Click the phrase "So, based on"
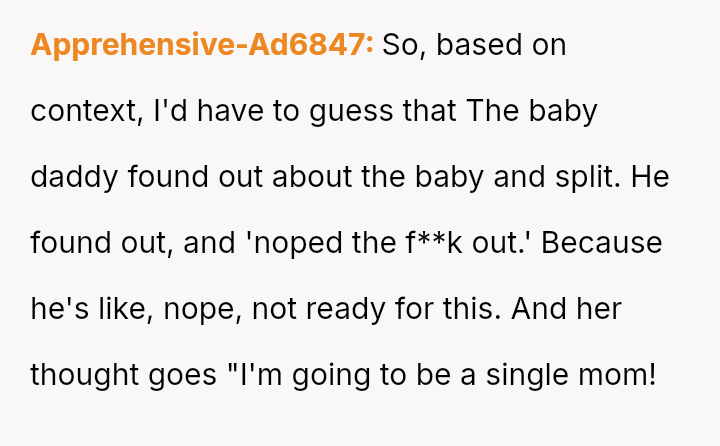This screenshot has height=446, width=720. 475,46
